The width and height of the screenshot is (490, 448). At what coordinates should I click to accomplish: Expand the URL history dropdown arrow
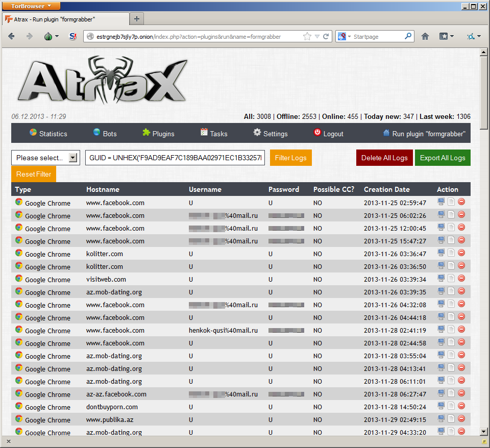[x=317, y=37]
